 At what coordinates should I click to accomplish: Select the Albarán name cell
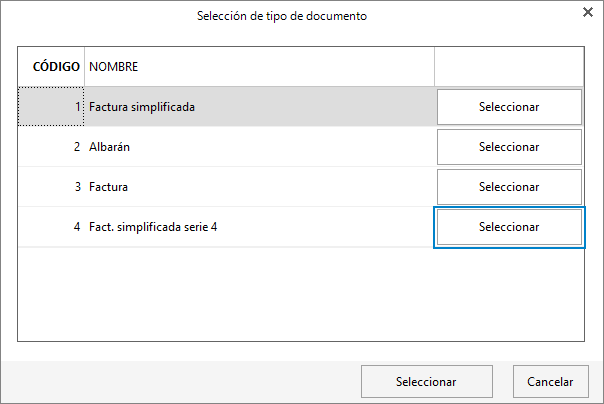point(259,147)
